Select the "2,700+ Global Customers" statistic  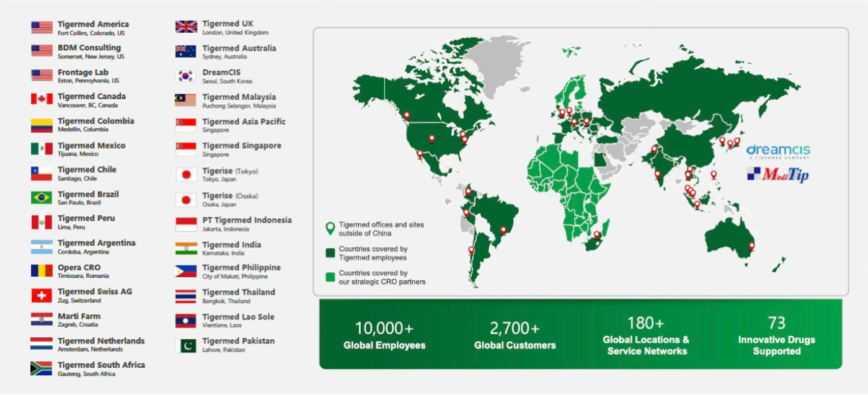coord(515,335)
